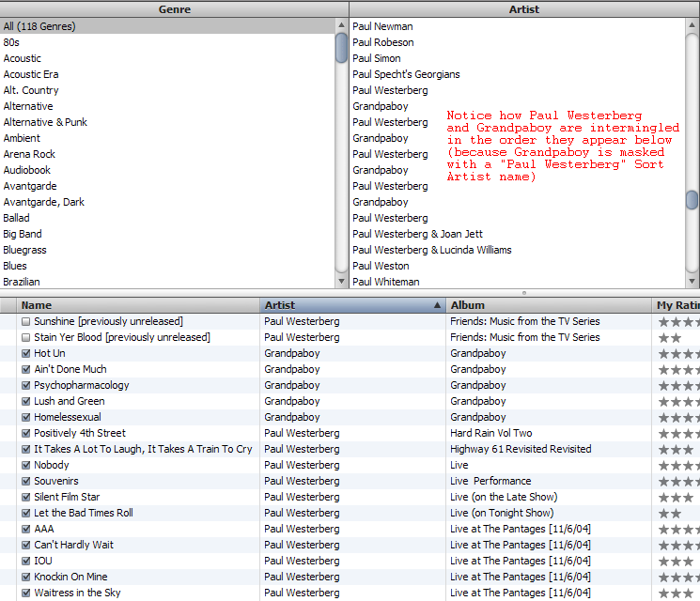Select the Audiobook genre
Viewport: 700px width, 601px height.
tap(167, 170)
